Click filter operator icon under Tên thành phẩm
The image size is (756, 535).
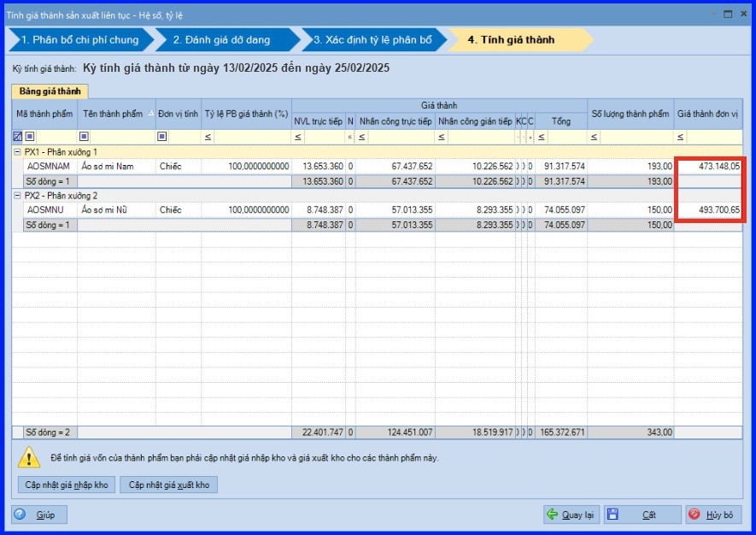[84, 136]
